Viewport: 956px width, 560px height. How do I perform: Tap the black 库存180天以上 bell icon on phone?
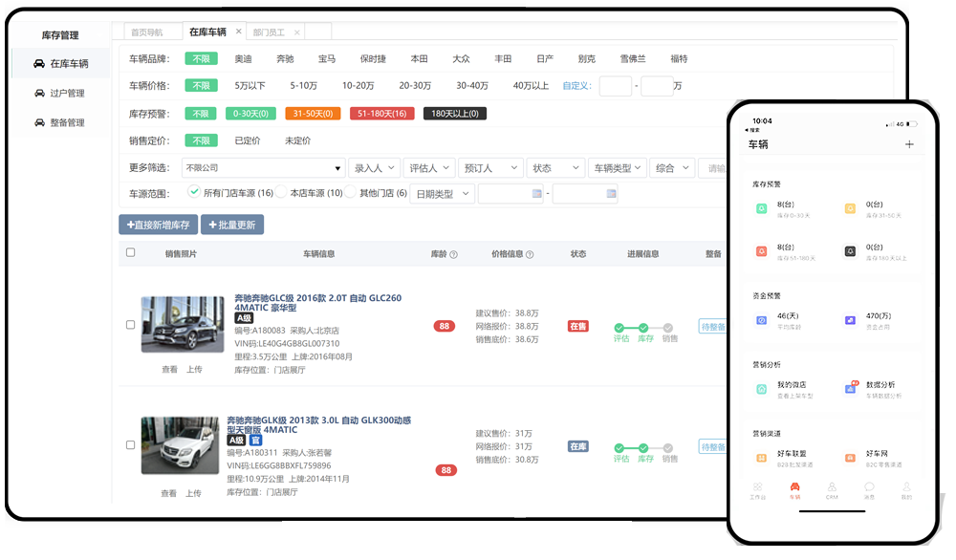tap(850, 251)
